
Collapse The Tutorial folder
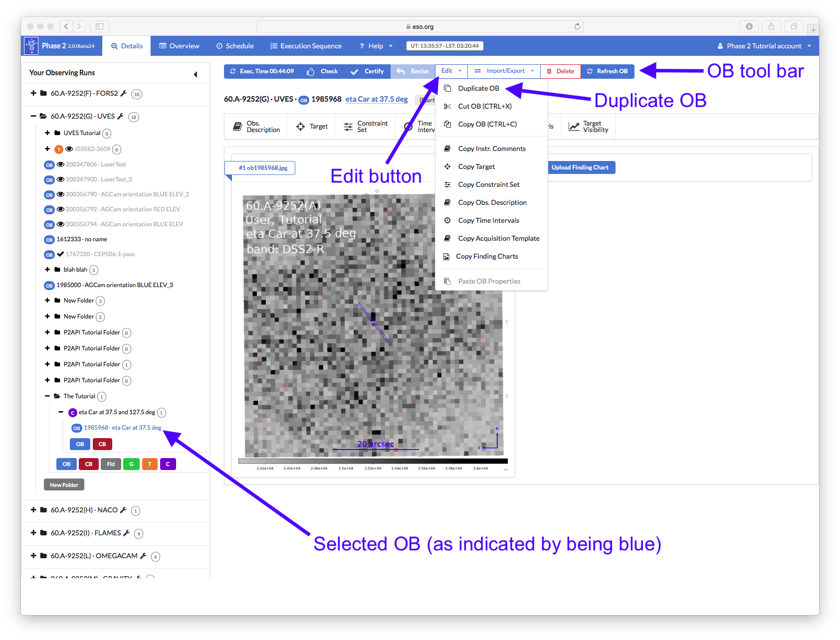click(47, 396)
